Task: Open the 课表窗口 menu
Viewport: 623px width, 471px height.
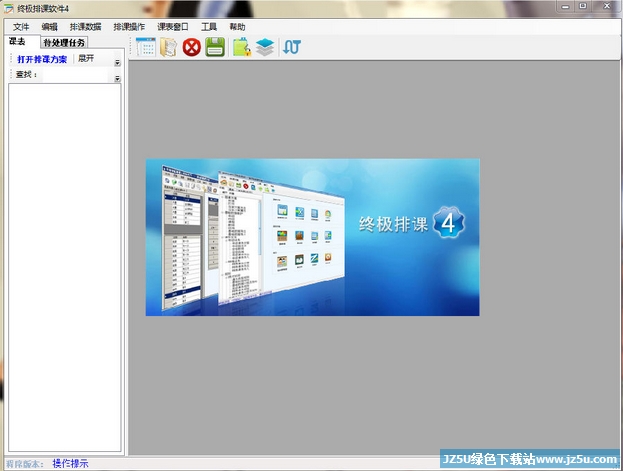Action: pyautogui.click(x=173, y=27)
